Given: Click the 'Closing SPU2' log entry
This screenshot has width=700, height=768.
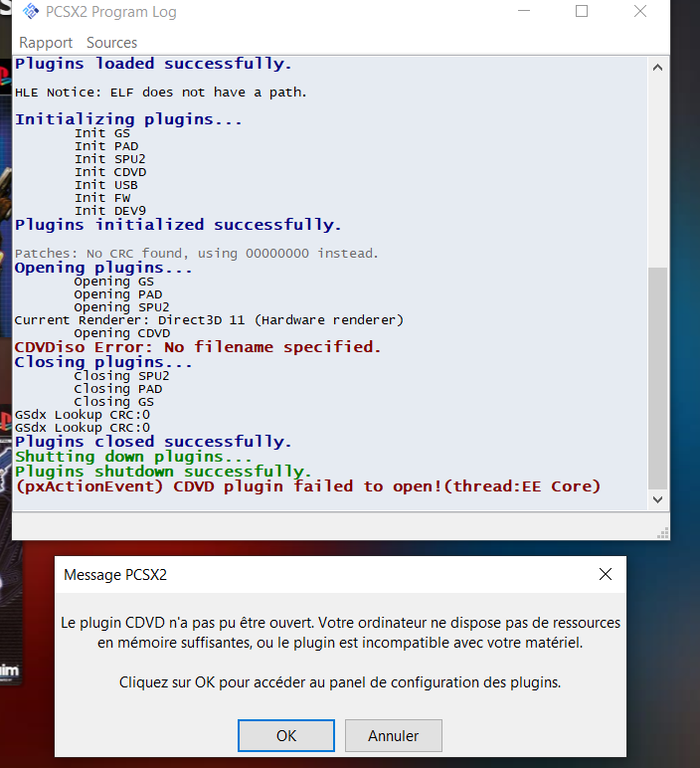Looking at the screenshot, I should tap(121, 376).
